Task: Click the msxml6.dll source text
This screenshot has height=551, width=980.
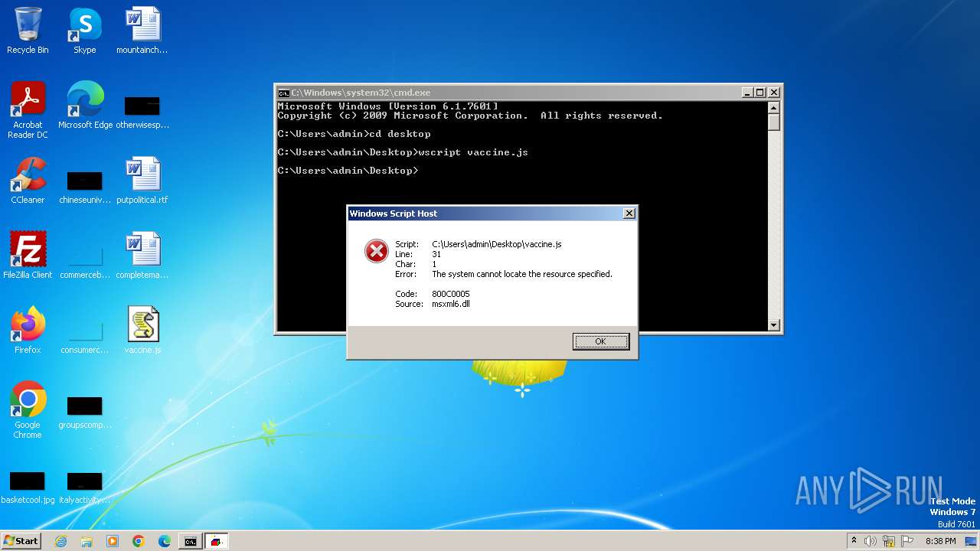Action: [451, 304]
